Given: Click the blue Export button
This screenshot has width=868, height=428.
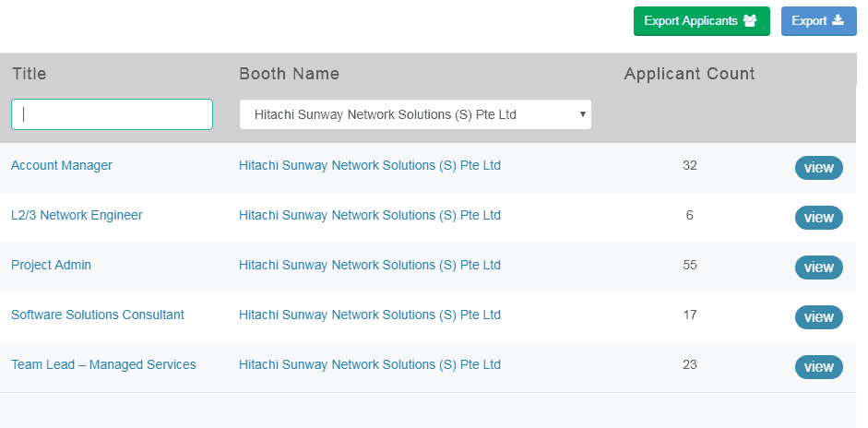Looking at the screenshot, I should point(818,21).
